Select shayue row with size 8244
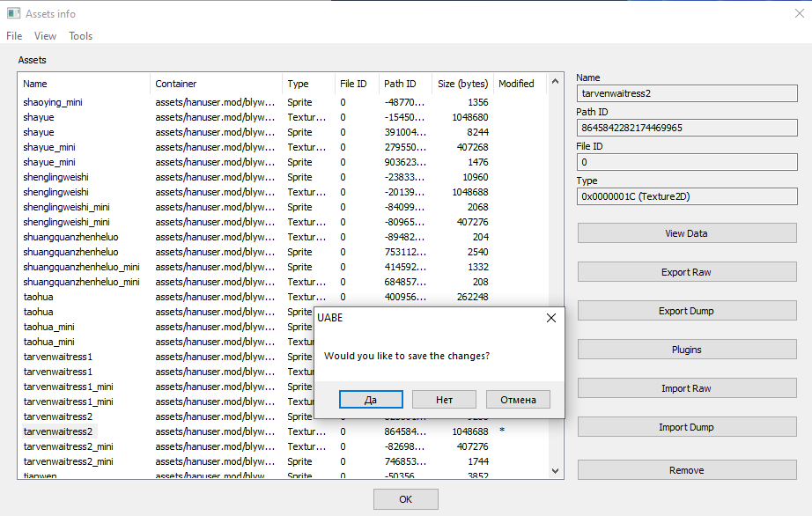This screenshot has height=516, width=812. click(283, 132)
